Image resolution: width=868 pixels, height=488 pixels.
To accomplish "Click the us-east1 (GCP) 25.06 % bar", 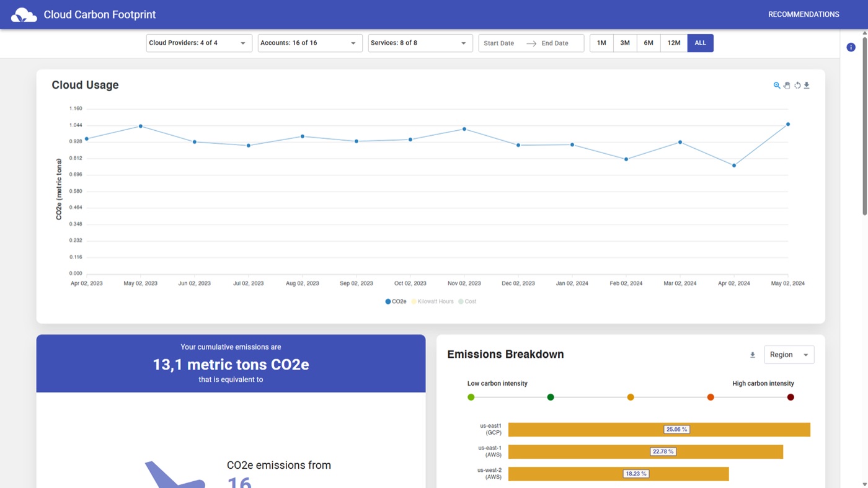I will (x=659, y=430).
